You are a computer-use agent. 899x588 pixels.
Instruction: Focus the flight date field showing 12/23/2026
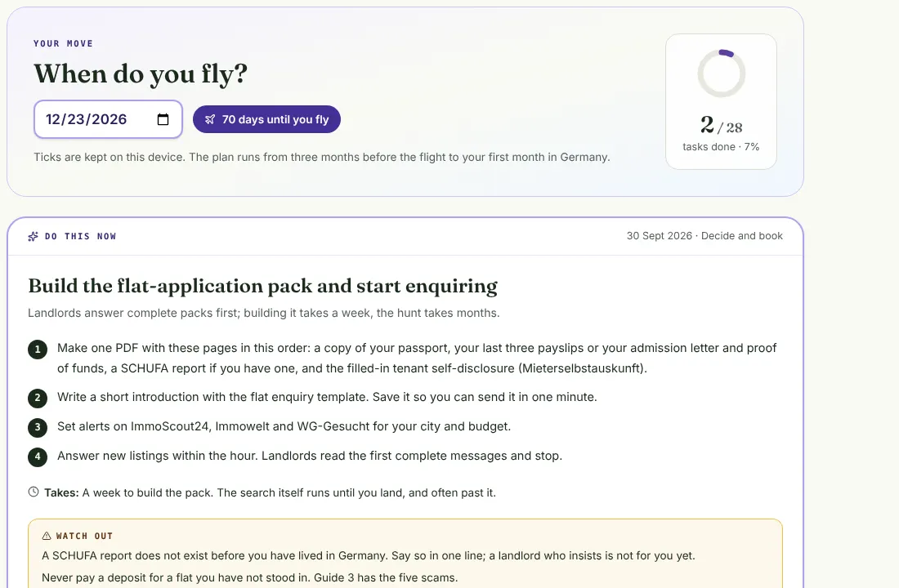(109, 119)
